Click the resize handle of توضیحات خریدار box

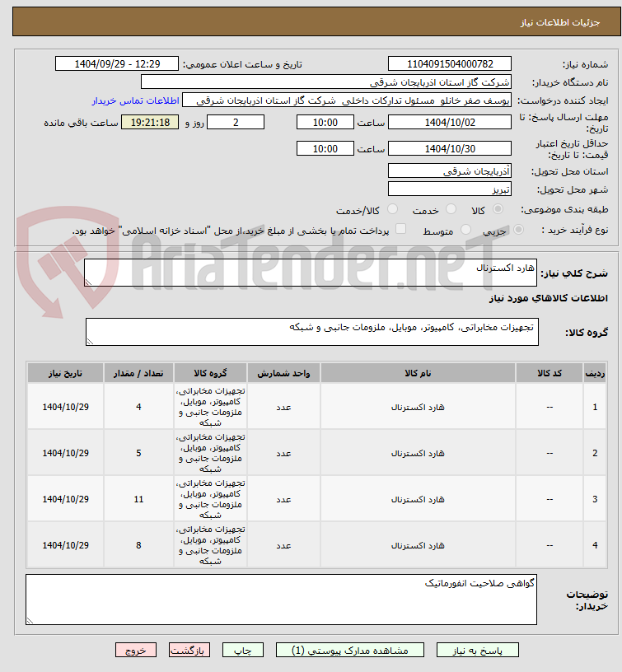(x=30, y=620)
